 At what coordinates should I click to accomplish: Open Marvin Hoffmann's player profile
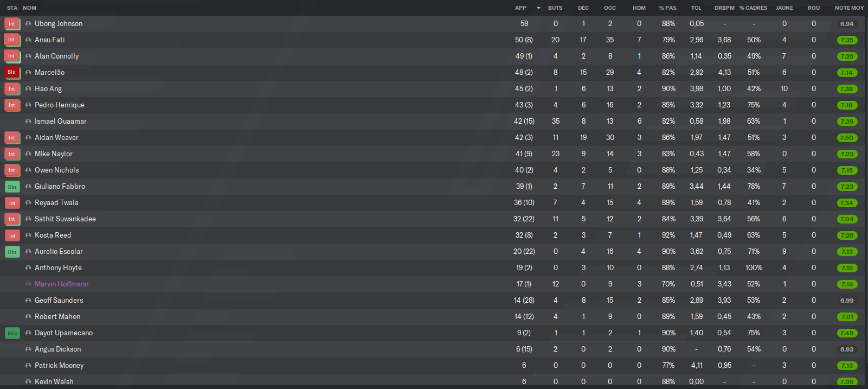pos(61,284)
